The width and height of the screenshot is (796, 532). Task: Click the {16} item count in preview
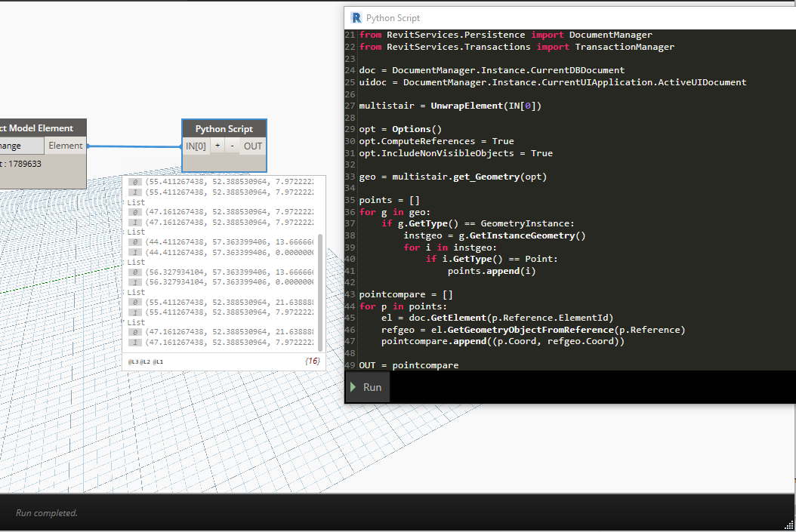click(x=312, y=362)
